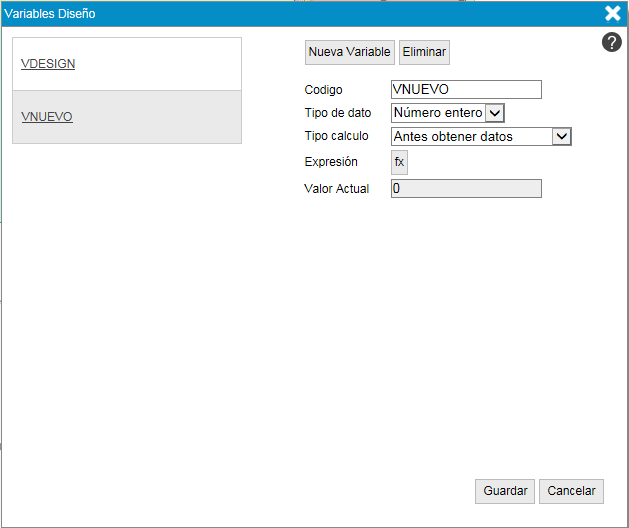
Task: Click the Tipo de dato label
Action: coord(338,113)
